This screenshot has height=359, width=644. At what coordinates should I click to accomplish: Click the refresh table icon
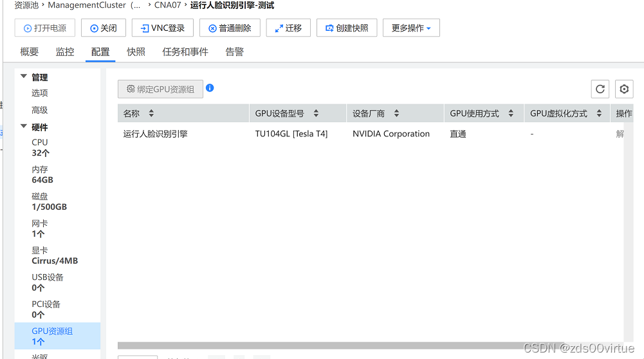(x=600, y=89)
